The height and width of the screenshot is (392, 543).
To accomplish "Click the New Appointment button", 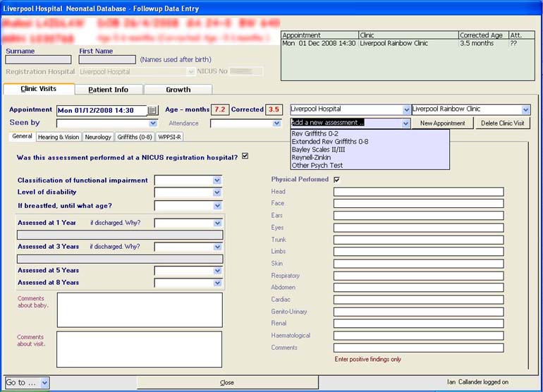I will click(x=442, y=123).
